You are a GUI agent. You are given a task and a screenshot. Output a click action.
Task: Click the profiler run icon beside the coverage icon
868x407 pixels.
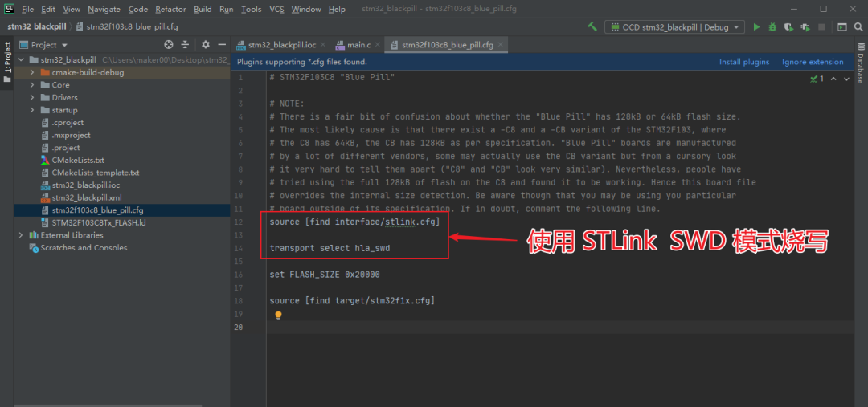[x=805, y=26]
